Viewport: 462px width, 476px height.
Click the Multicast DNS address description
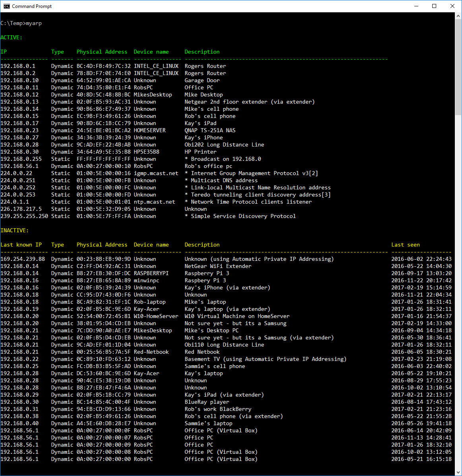[x=224, y=181]
